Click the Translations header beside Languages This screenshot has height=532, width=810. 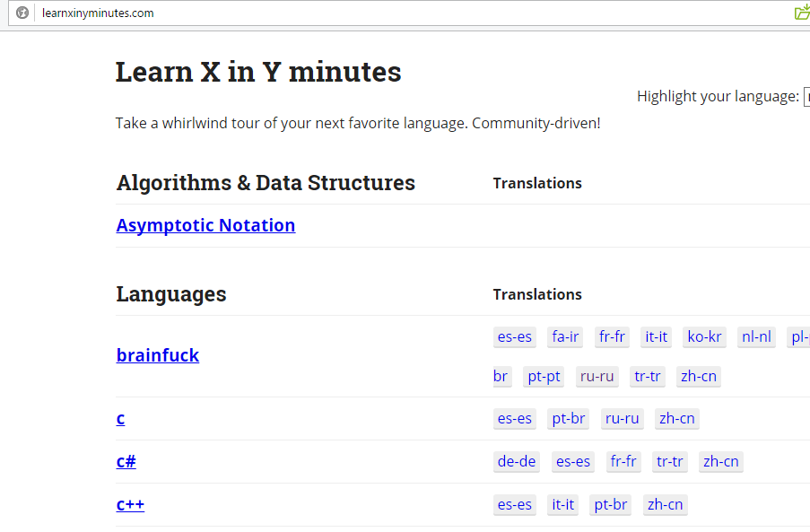[537, 294]
